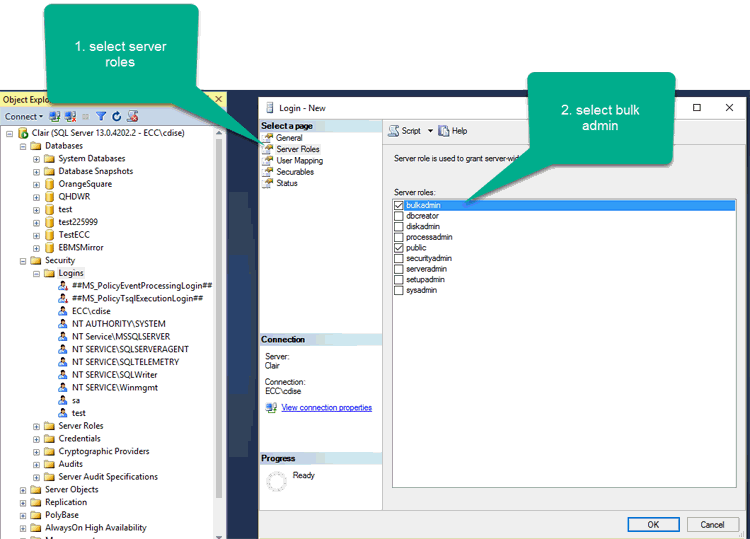Open the Script dropdown arrow
Image resolution: width=750 pixels, height=539 pixels.
coord(430,131)
